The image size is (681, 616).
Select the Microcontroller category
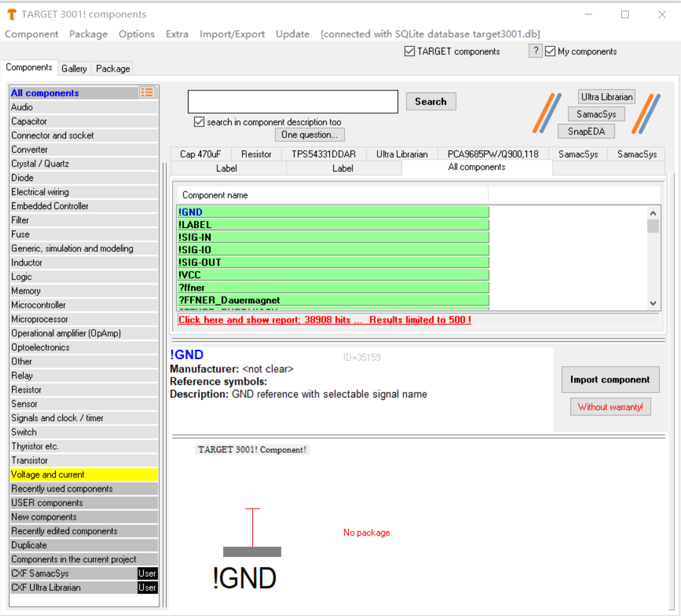(84, 305)
